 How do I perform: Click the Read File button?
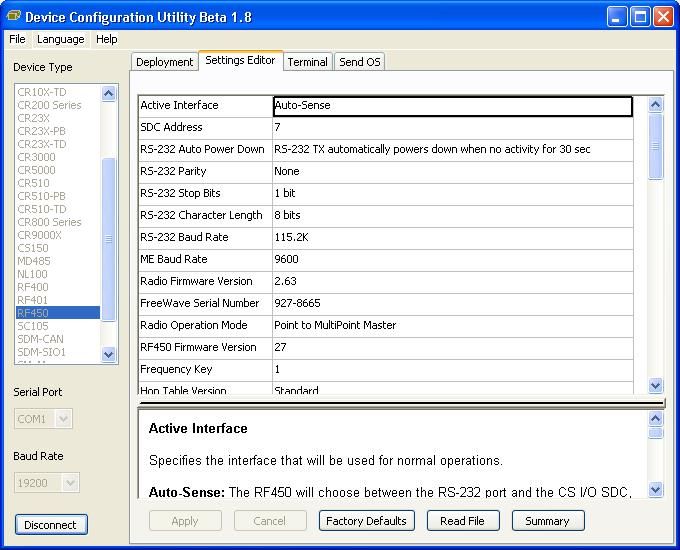tap(463, 521)
